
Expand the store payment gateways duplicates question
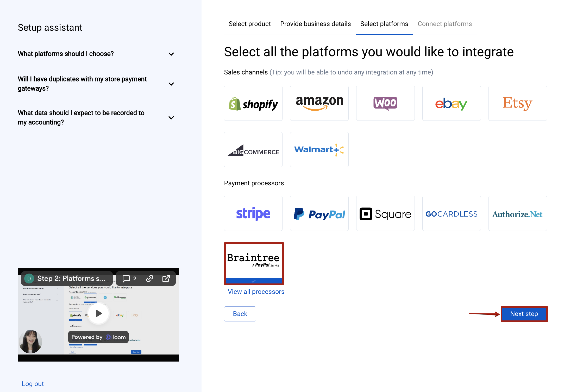pyautogui.click(x=96, y=84)
